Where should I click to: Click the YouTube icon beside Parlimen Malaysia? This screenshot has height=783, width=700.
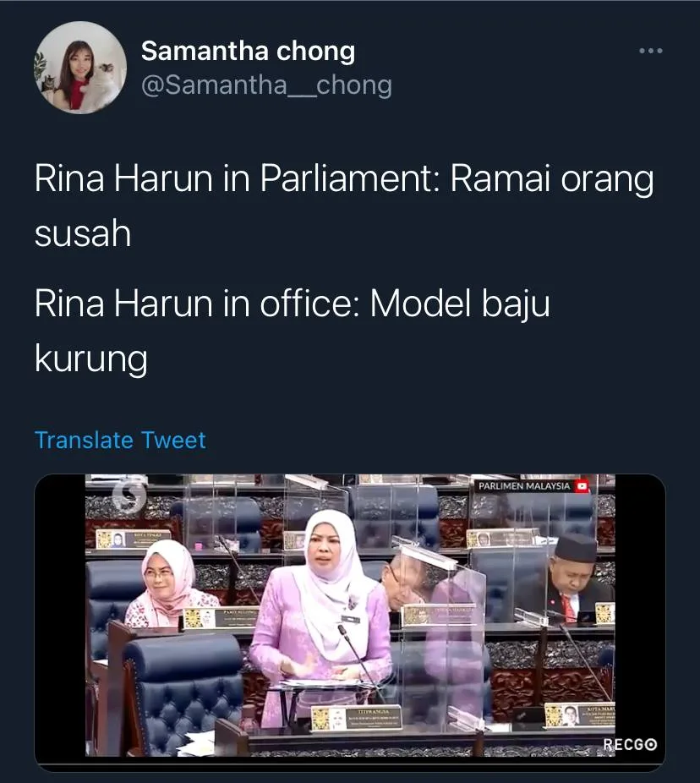(582, 486)
